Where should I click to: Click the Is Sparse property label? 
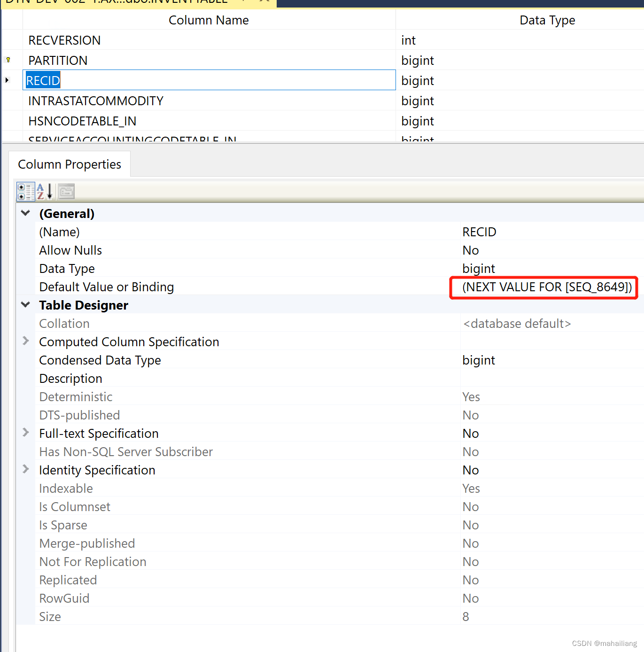pos(63,525)
